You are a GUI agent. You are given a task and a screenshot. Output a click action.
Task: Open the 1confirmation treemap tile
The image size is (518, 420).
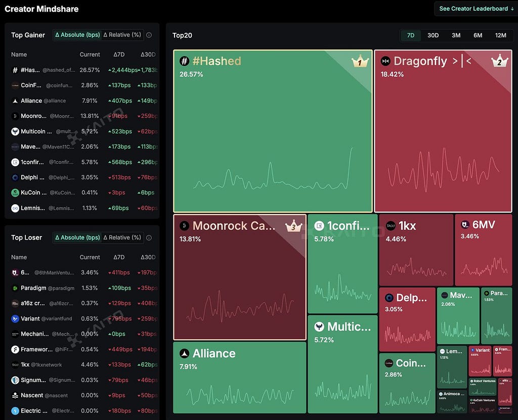pos(342,264)
